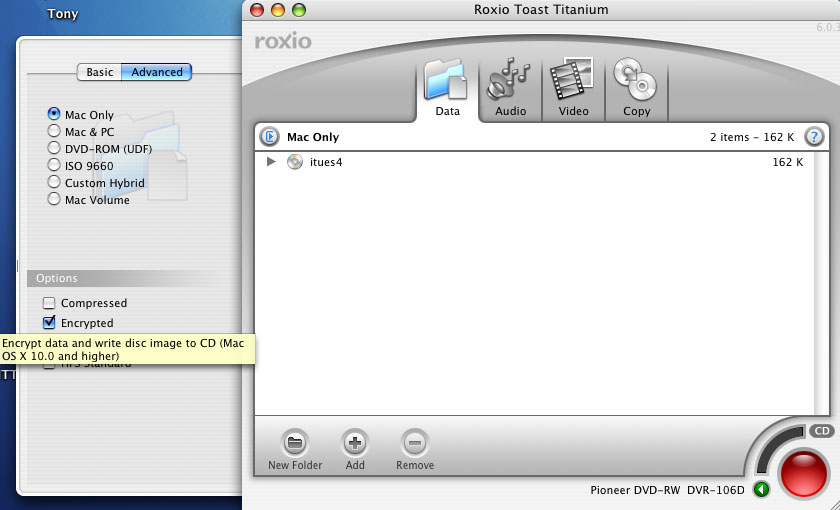Select the Basic settings tab
This screenshot has width=840, height=510.
[x=100, y=72]
